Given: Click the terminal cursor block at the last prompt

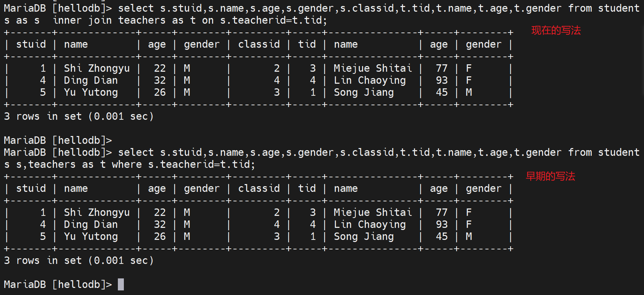Looking at the screenshot, I should point(121,284).
